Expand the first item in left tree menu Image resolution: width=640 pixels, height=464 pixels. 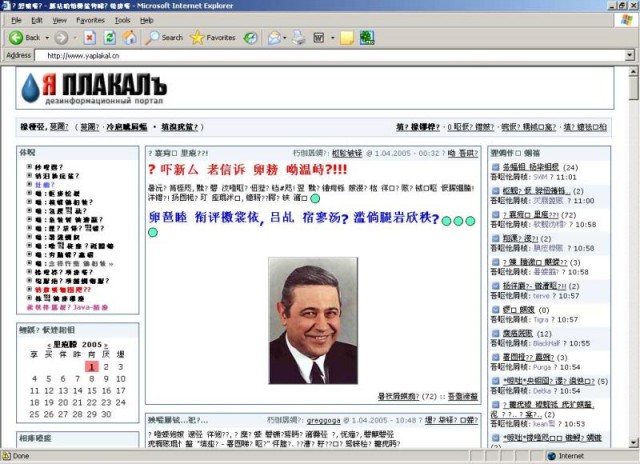click(29, 167)
